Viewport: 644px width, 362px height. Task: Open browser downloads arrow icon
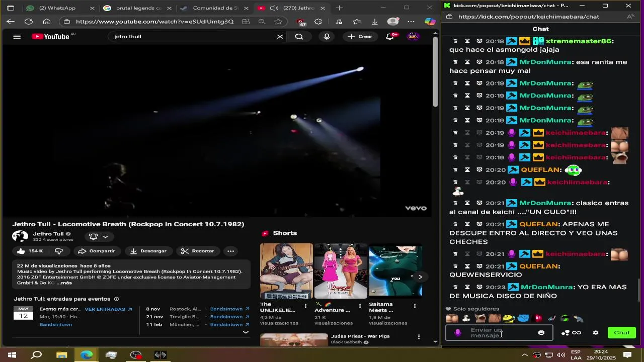pos(375,22)
